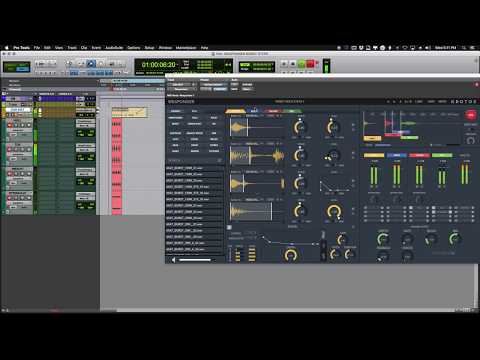Open the AudioSuite menu
This screenshot has width=480, height=360.
tap(114, 48)
